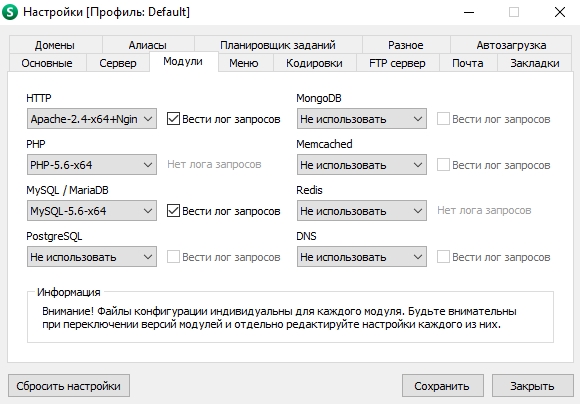Open the MySQL / MariaDB version dropdown
Screen dimensions: 580x404
pyautogui.click(x=92, y=211)
